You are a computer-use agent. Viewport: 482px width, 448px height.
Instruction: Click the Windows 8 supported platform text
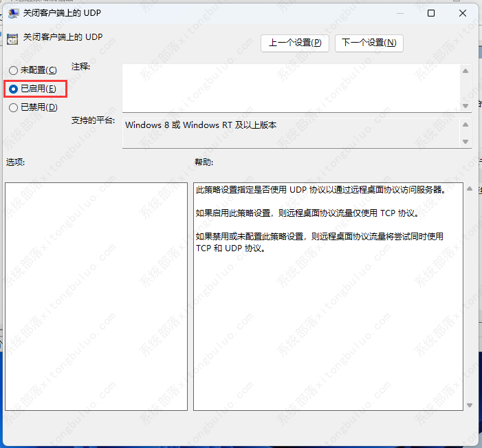[201, 125]
